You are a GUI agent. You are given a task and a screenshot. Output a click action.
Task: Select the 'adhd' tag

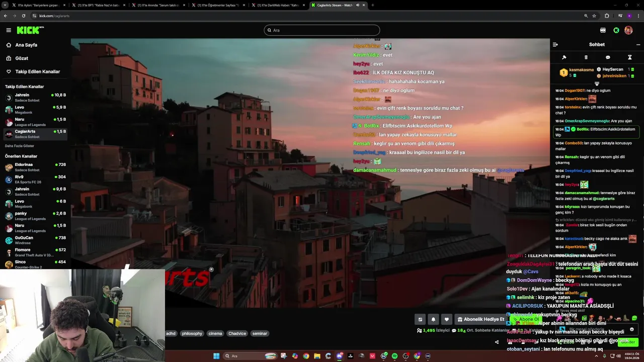[171, 333]
